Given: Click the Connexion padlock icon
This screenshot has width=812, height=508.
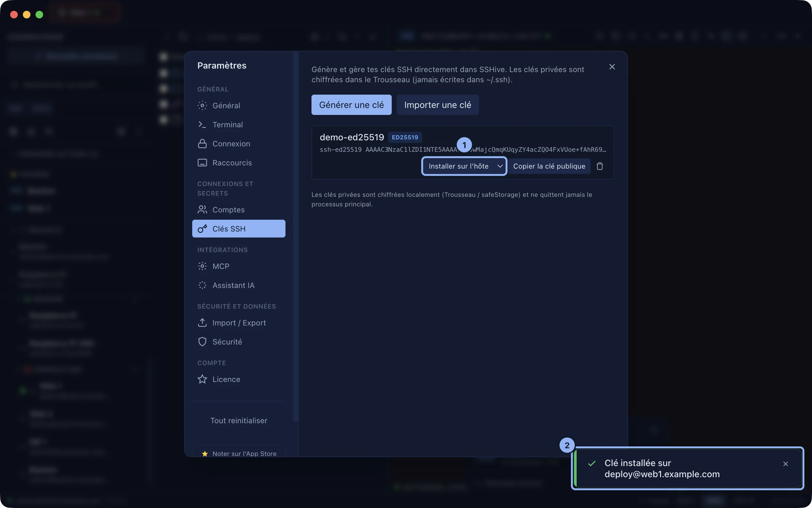Looking at the screenshot, I should [x=202, y=144].
